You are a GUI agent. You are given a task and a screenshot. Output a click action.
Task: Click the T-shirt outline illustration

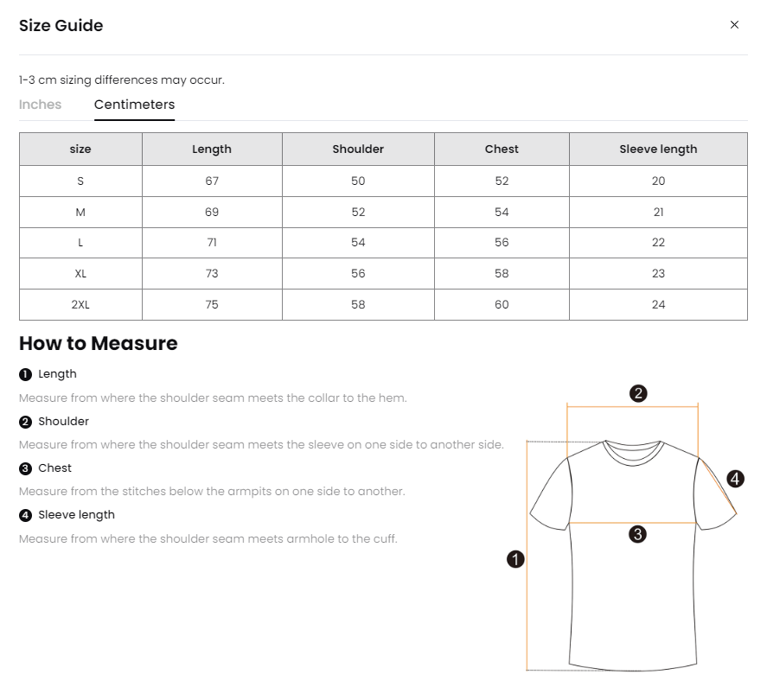(x=633, y=596)
